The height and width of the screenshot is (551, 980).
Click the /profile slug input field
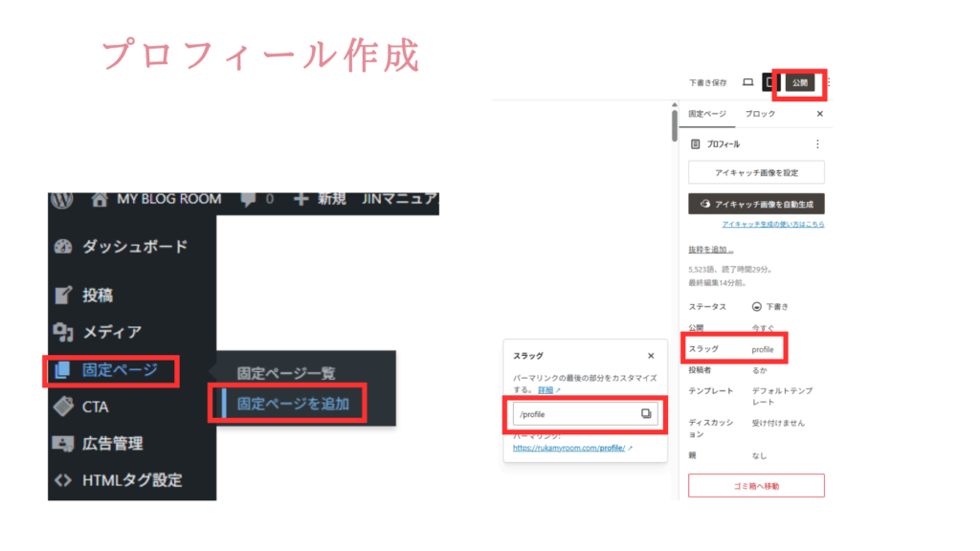574,413
